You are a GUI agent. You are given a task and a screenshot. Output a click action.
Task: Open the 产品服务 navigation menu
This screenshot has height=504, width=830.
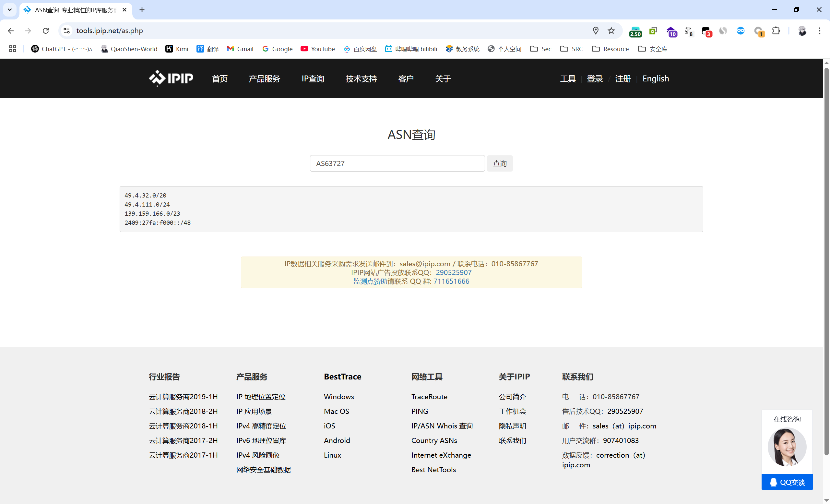point(264,78)
